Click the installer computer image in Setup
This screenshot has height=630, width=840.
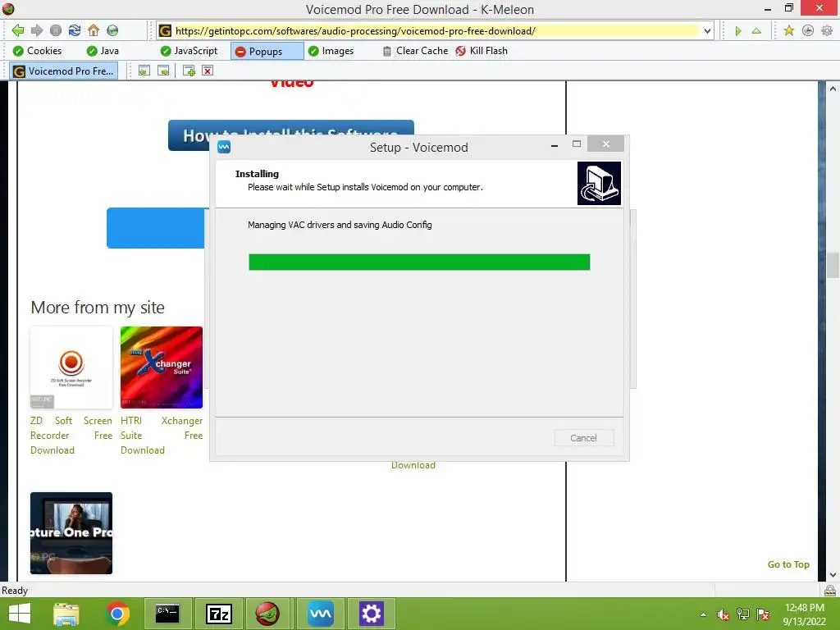click(599, 183)
